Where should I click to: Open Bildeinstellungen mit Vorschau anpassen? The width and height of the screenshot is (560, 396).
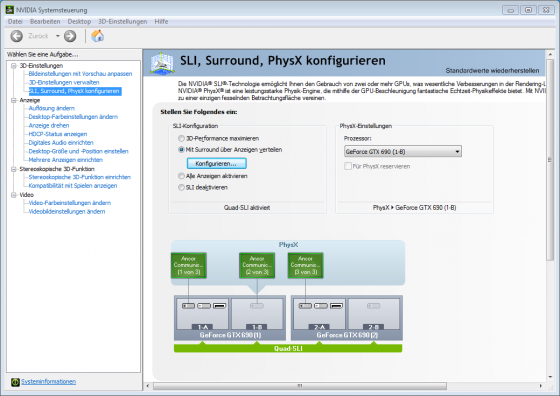pyautogui.click(x=80, y=74)
